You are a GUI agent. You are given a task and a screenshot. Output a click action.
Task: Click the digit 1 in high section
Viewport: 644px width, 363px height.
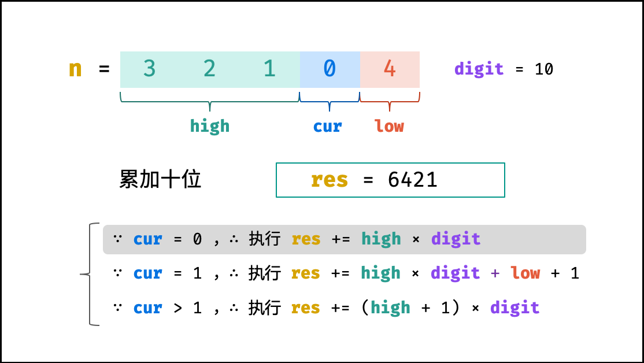point(269,69)
